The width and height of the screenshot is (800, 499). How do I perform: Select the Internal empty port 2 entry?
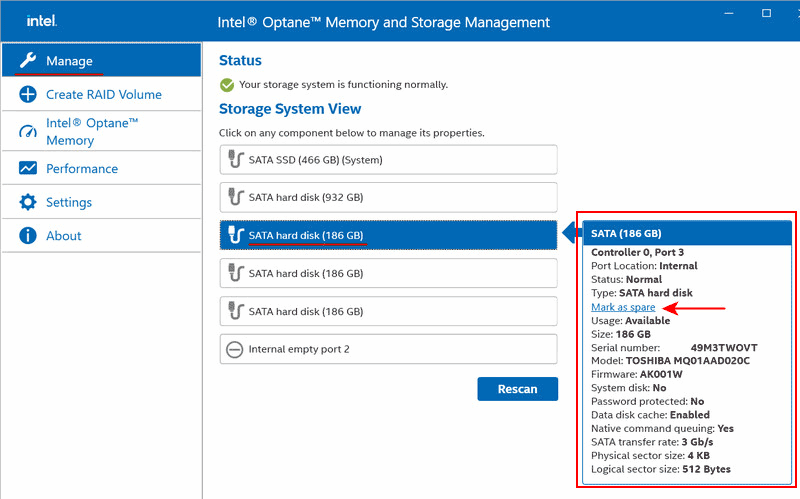point(388,349)
